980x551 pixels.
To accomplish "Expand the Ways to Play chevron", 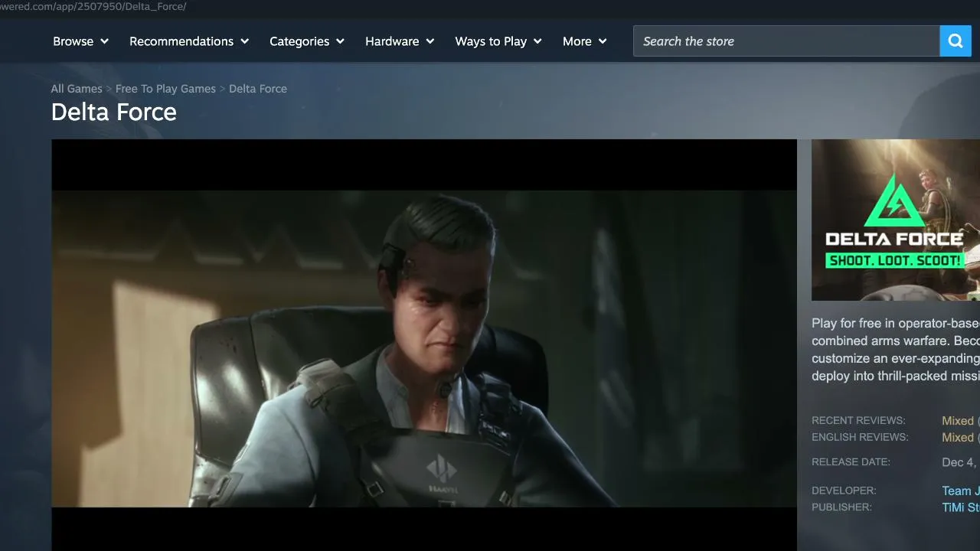I will coord(537,41).
